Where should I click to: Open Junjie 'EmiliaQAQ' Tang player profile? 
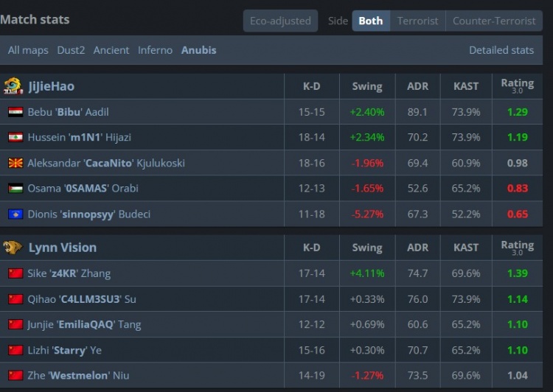click(84, 324)
